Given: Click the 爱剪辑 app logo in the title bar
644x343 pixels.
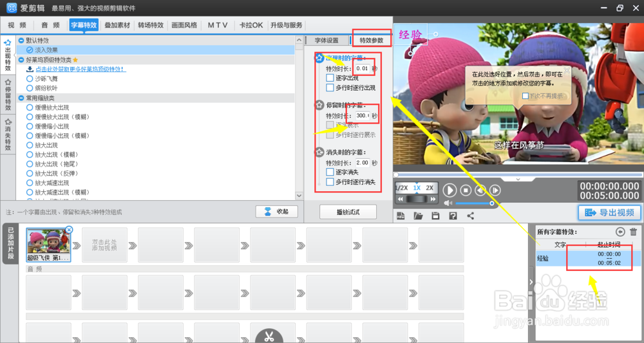Looking at the screenshot, I should click(x=12, y=8).
